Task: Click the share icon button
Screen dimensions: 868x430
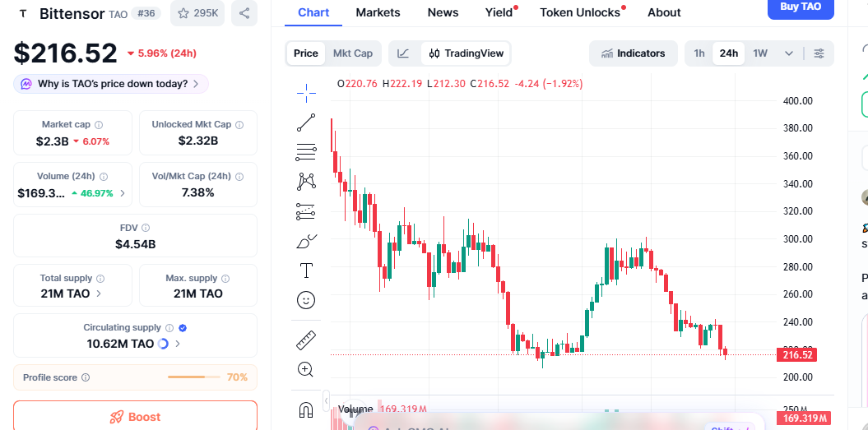Action: [243, 13]
